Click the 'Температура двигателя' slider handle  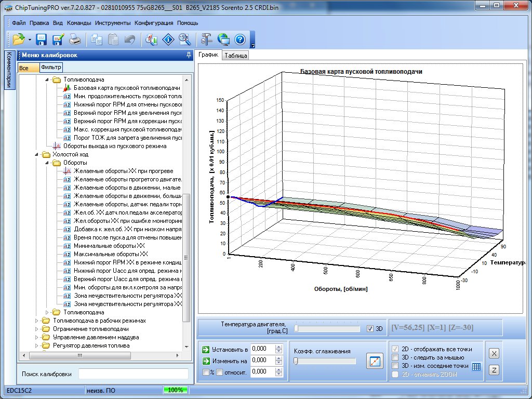tap(296, 328)
